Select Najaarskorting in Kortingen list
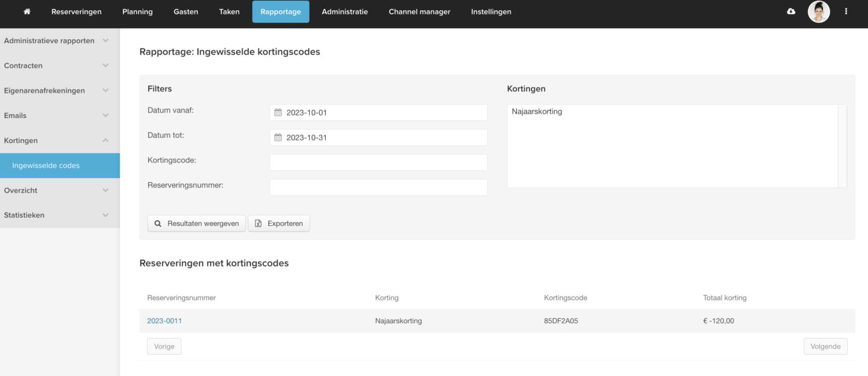The width and height of the screenshot is (868, 376). click(537, 111)
